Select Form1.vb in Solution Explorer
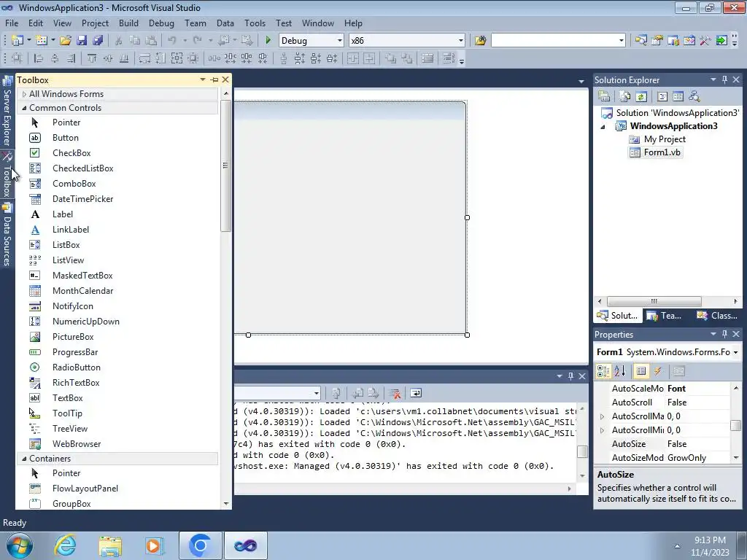The height and width of the screenshot is (560, 747). point(662,152)
